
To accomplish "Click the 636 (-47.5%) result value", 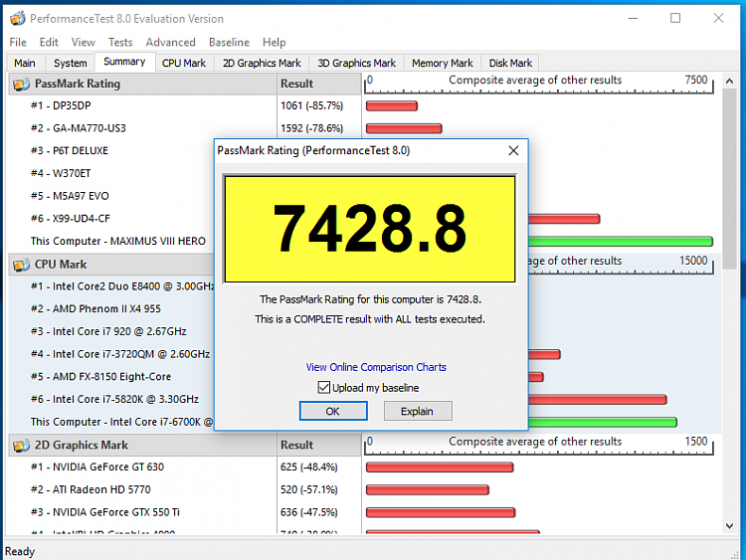I will point(308,512).
